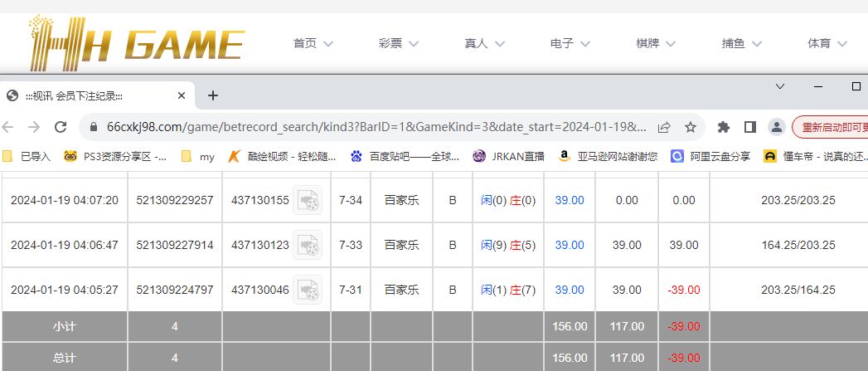Close the 视讯 会员下注纪录 tab
Screen dimensions: 868x371
point(182,96)
